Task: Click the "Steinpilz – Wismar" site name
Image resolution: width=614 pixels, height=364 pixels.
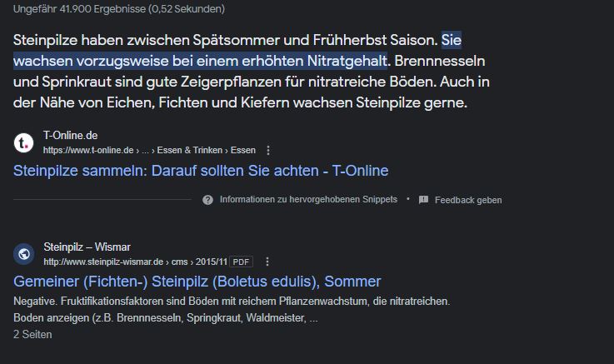Action: click(x=87, y=247)
